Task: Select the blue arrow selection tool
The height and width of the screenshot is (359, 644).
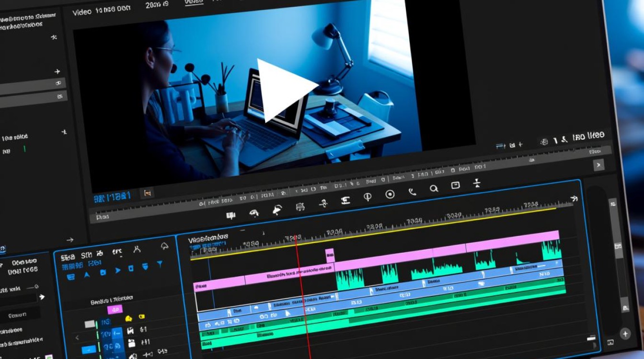Action: (87, 274)
